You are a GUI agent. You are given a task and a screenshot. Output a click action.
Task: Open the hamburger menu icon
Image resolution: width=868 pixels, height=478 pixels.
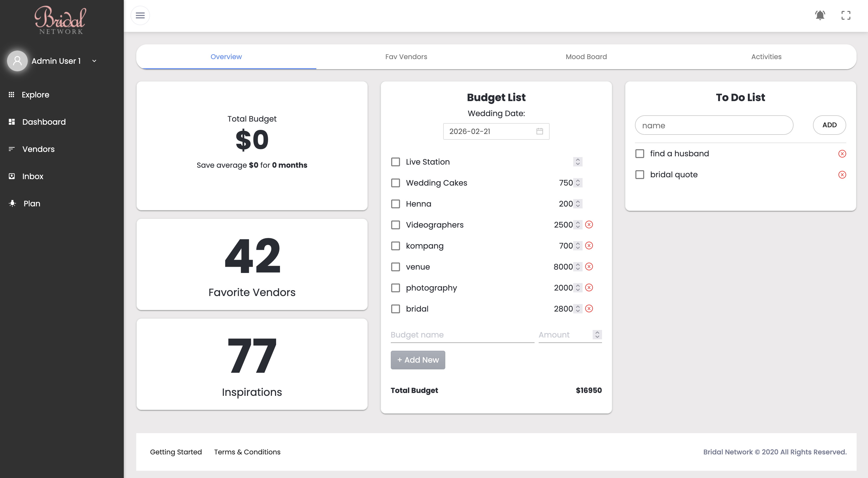(140, 16)
